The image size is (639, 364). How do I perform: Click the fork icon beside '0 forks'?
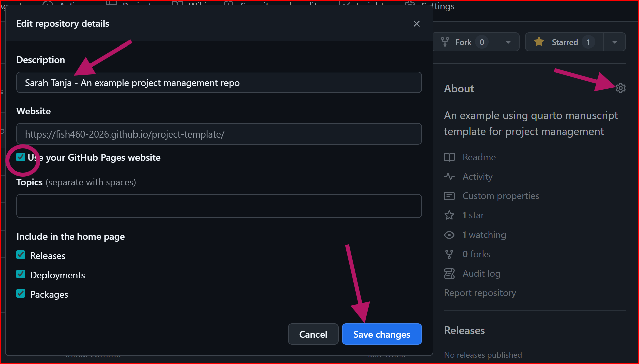click(x=449, y=254)
